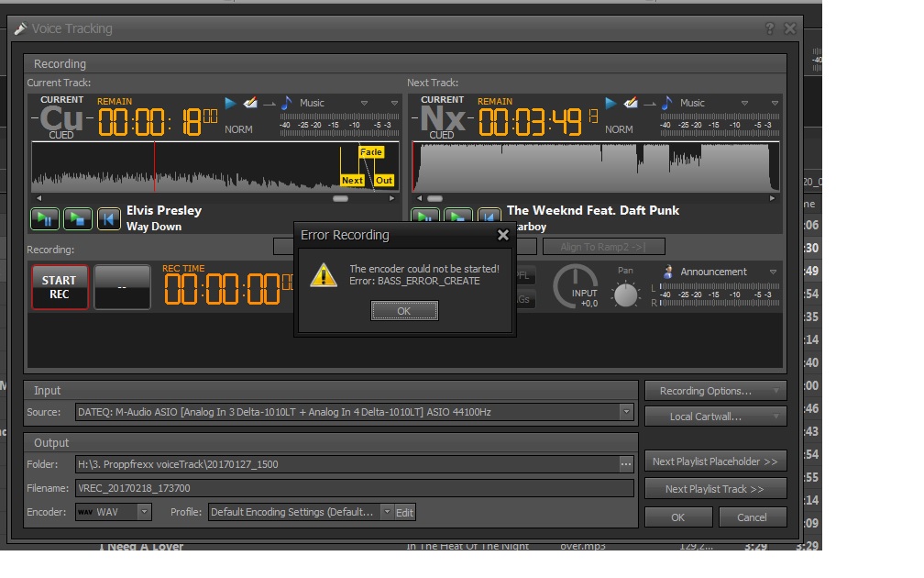Viewport: 924px width, 578px height.
Task: Click the Align To Ramp2 button
Action: pyautogui.click(x=603, y=247)
